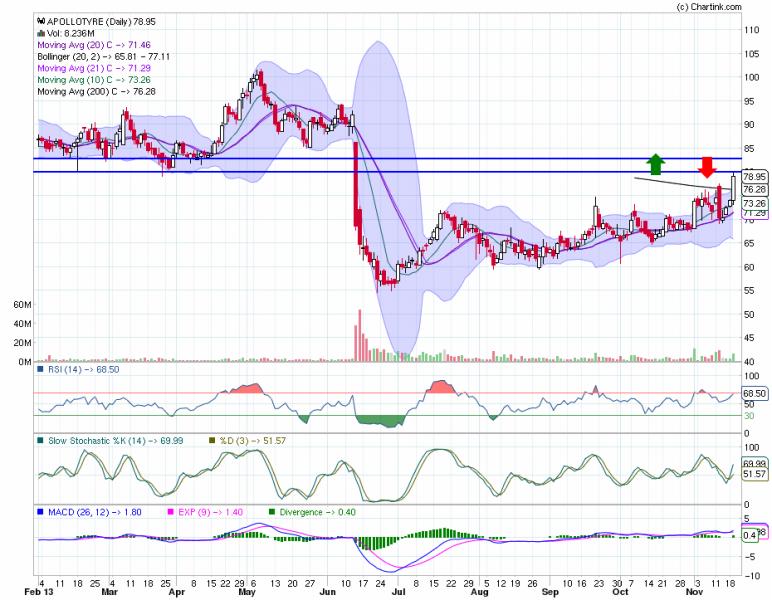Viewport: 772px width, 600px height.
Task: Click the Jul month axis label
Action: 398,592
